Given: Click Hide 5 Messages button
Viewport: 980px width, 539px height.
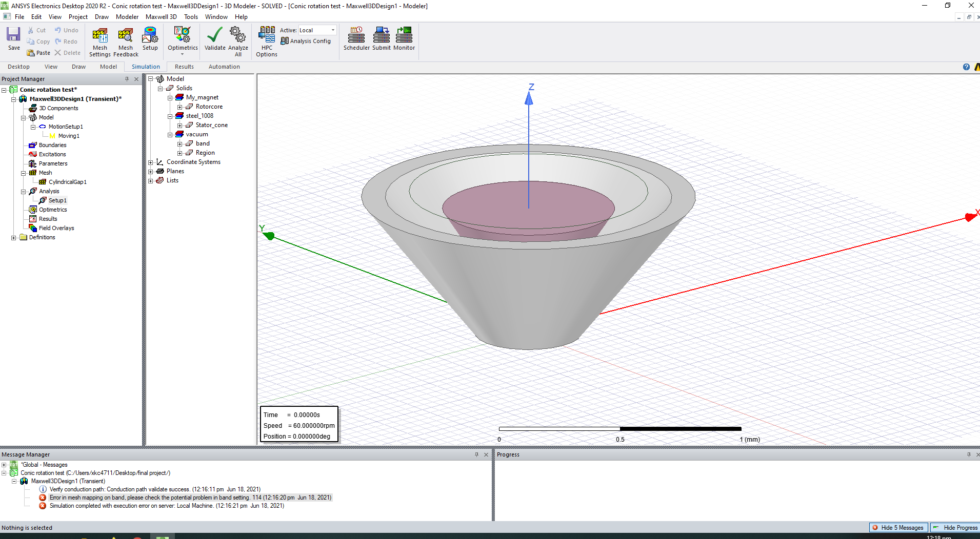Looking at the screenshot, I should coord(898,528).
